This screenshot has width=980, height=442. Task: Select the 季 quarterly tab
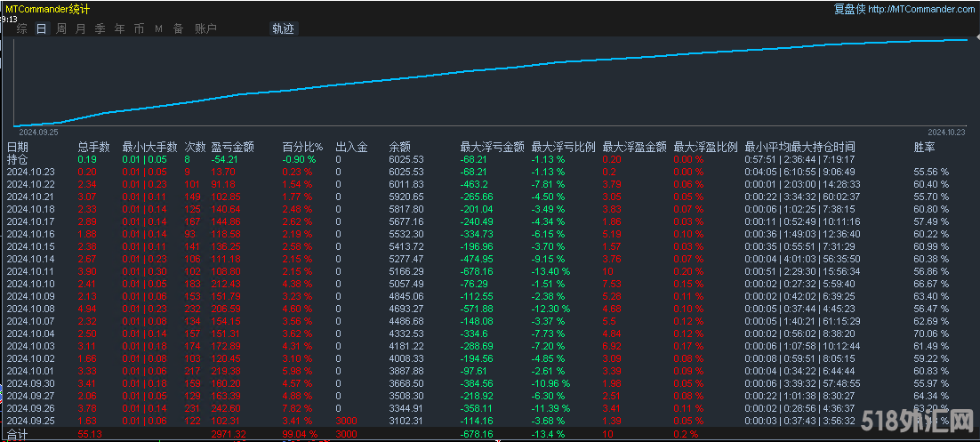coord(100,28)
